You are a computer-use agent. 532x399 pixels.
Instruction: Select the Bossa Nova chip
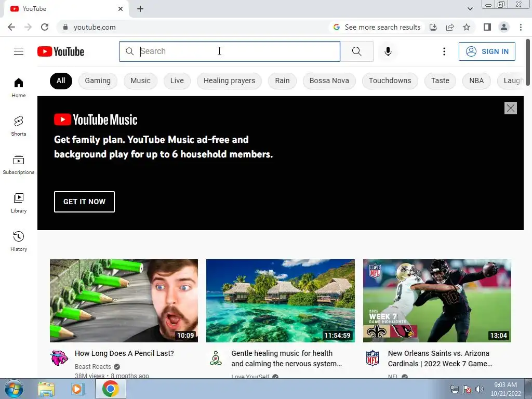(329, 81)
